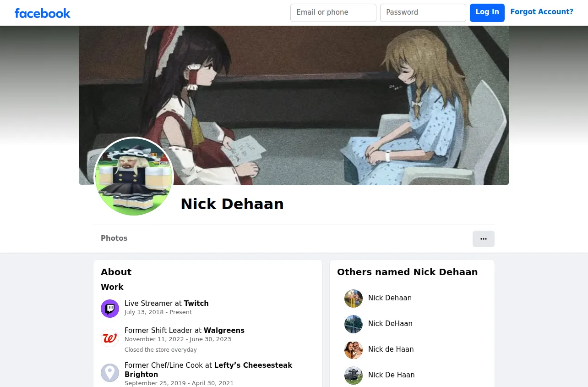
Task: Click the profile name heading 'Nick Dehaan'
Action: (232, 204)
